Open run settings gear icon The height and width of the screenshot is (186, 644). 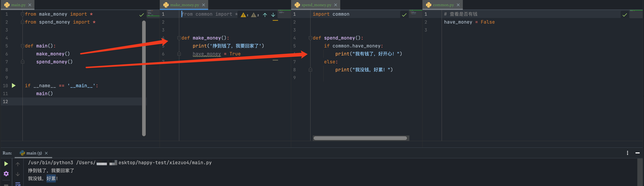click(6, 174)
